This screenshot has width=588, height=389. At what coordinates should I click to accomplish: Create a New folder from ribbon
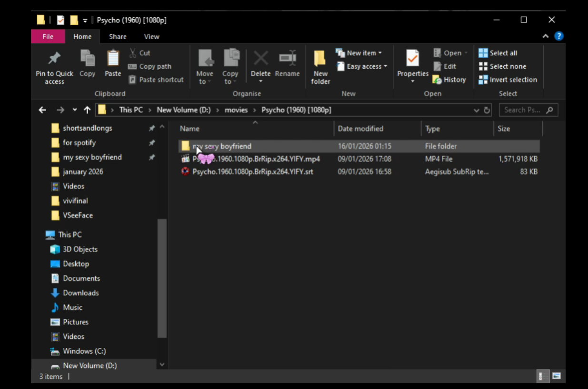coord(320,67)
